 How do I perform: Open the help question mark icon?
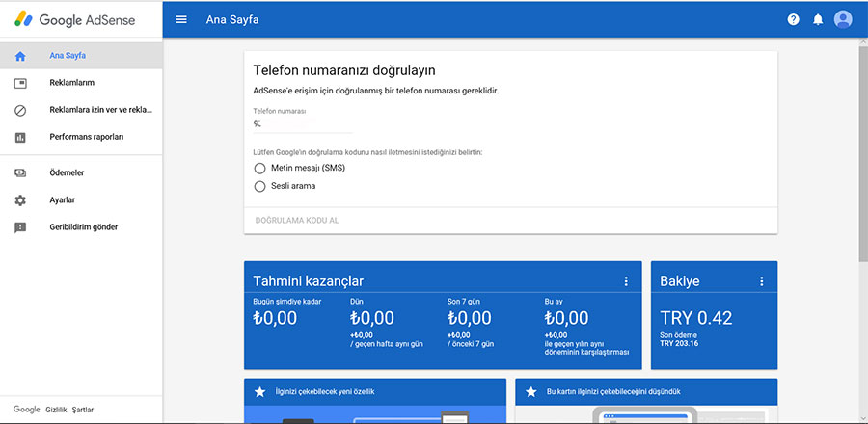794,20
